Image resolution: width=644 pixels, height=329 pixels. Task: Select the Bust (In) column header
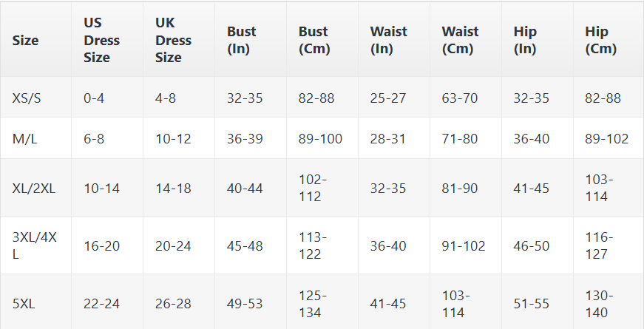[x=242, y=41]
